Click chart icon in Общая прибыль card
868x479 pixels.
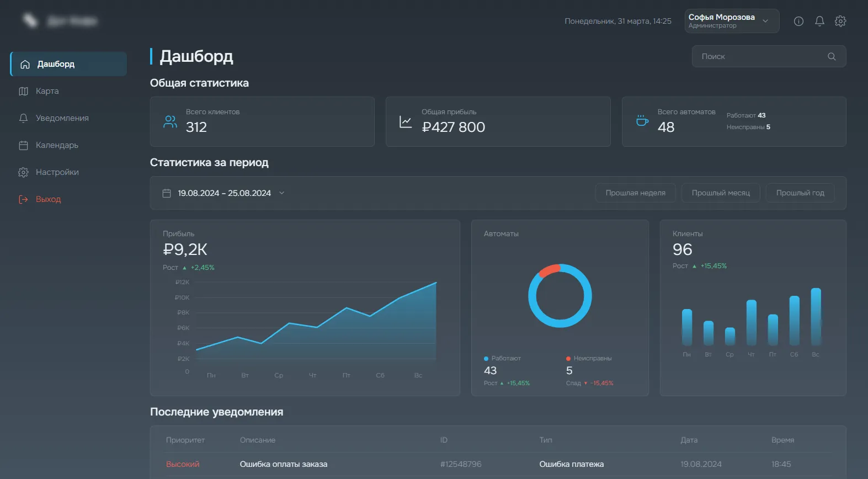click(406, 121)
